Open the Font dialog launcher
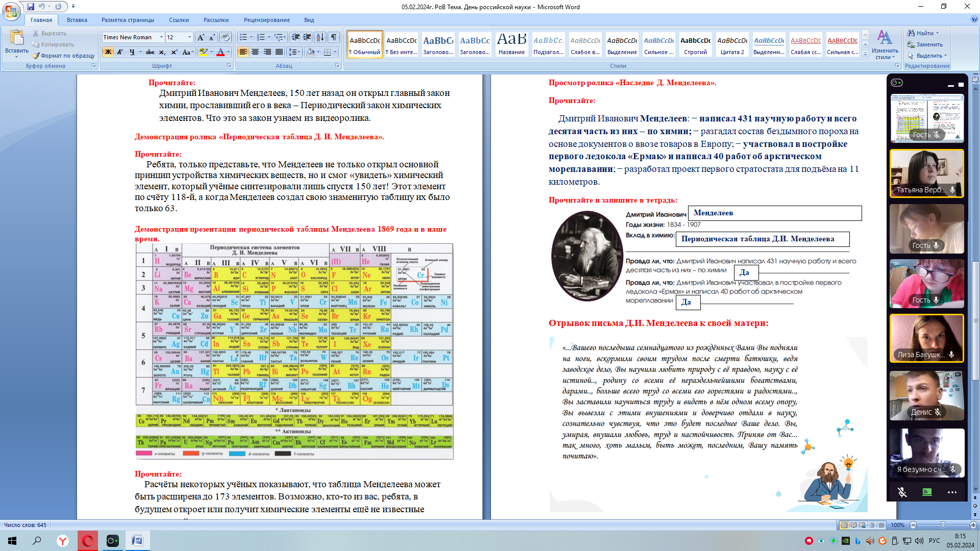The image size is (980, 551). (x=229, y=66)
